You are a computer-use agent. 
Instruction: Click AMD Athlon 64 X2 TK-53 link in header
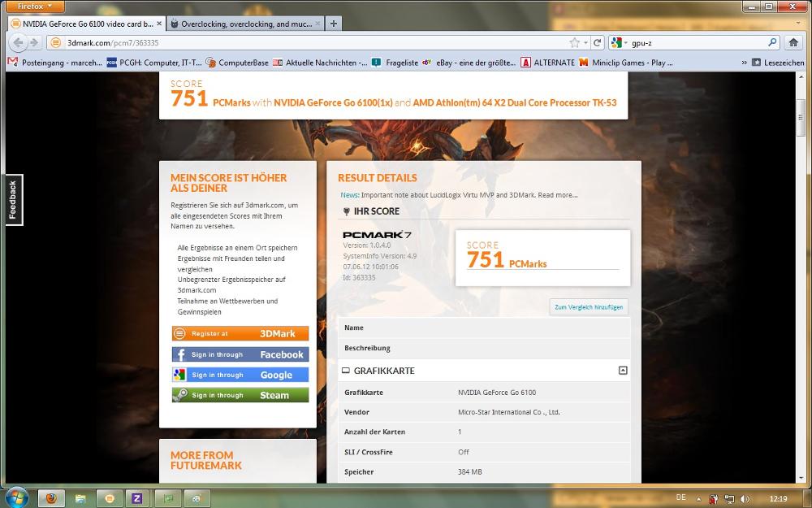pyautogui.click(x=515, y=102)
